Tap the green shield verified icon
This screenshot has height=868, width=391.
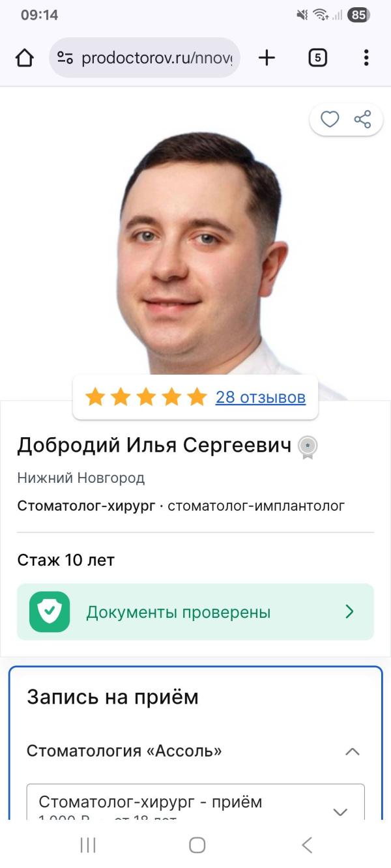50,612
